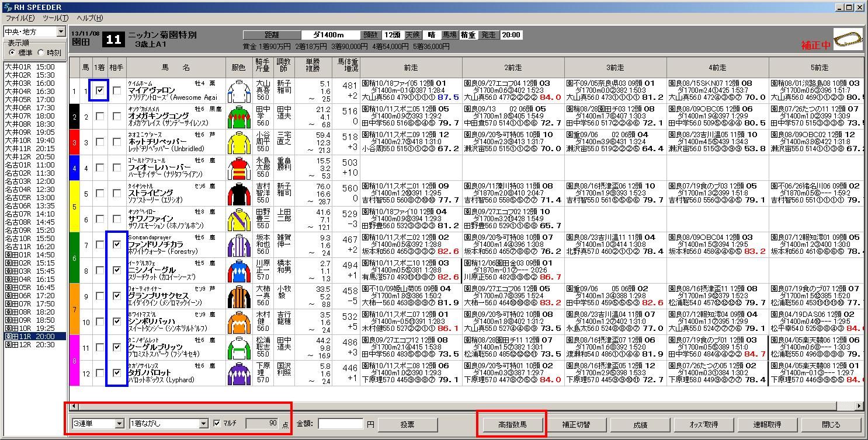Image resolution: width=868 pixels, height=440 pixels.
Task: Click horse name グランプリサクセス
Action: point(158,296)
